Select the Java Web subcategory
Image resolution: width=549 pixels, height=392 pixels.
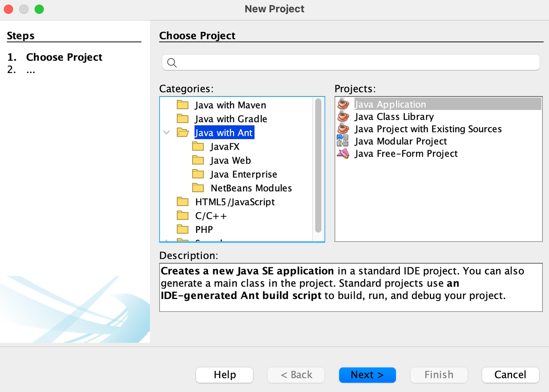click(x=230, y=160)
